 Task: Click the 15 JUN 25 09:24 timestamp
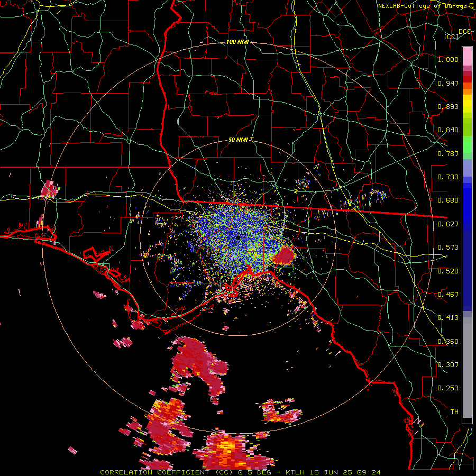pyautogui.click(x=344, y=472)
